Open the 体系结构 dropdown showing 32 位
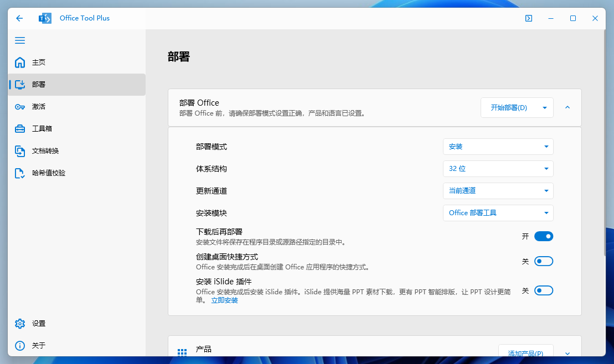 [498, 169]
